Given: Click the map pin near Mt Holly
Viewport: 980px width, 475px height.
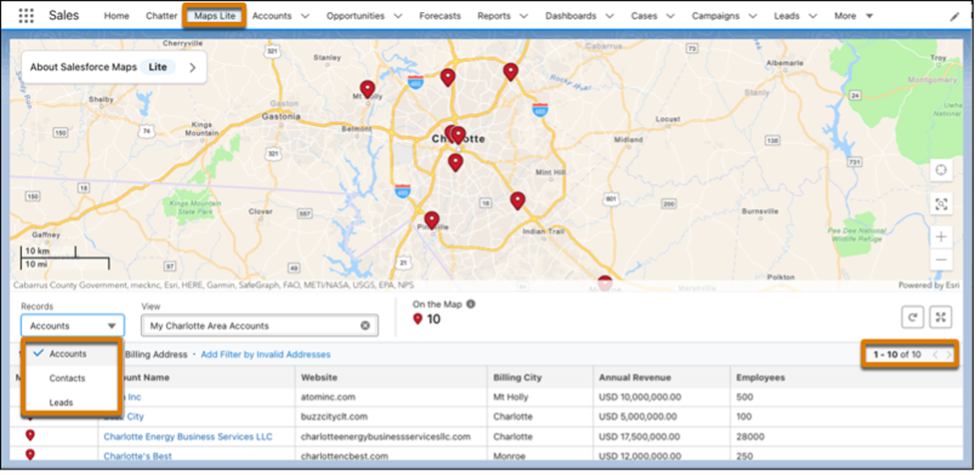Looking at the screenshot, I should (367, 89).
